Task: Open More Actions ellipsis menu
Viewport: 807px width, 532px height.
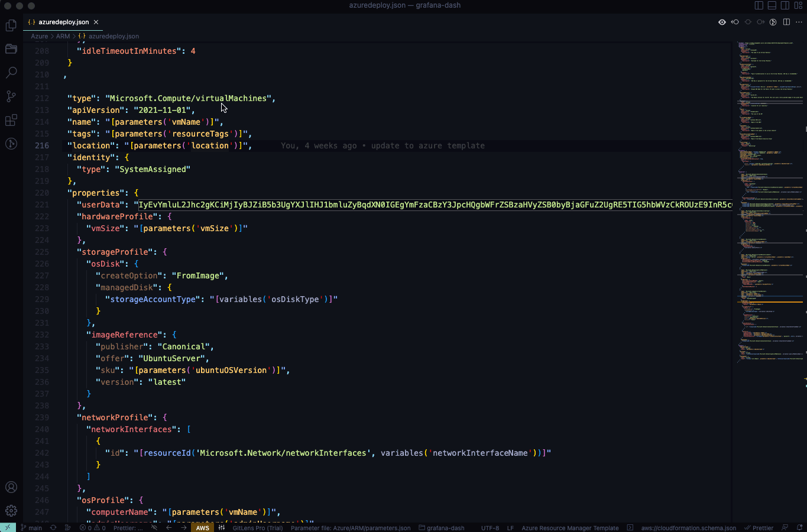Action: tap(799, 22)
